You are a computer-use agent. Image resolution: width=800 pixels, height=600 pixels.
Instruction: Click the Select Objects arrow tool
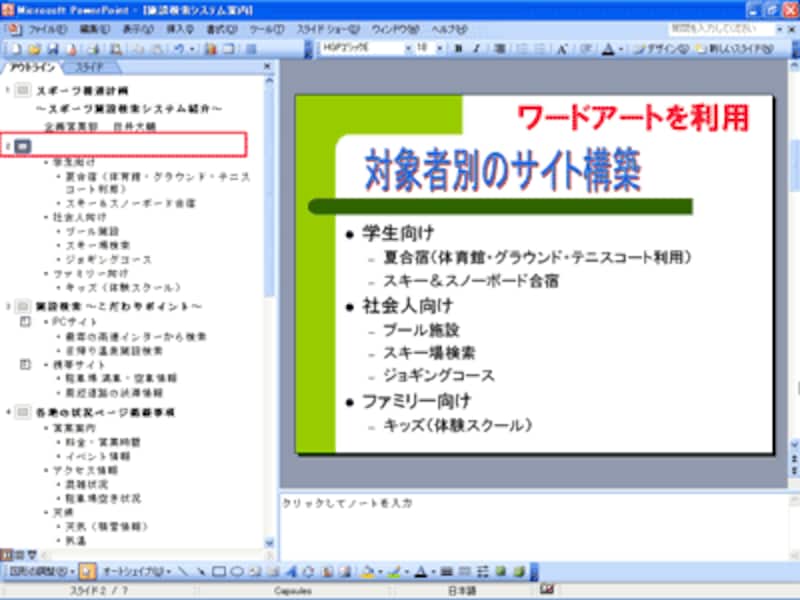coord(87,572)
